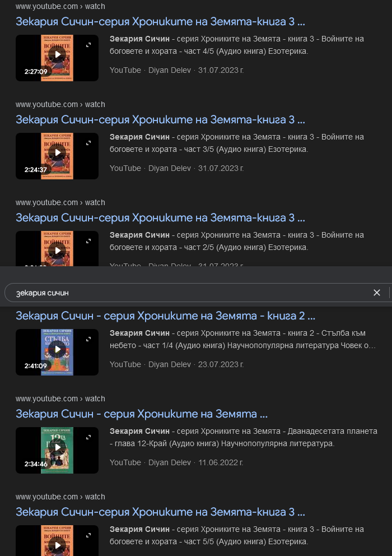Open the title link for the част 4/5 result
The width and height of the screenshot is (392, 556).
click(x=160, y=22)
